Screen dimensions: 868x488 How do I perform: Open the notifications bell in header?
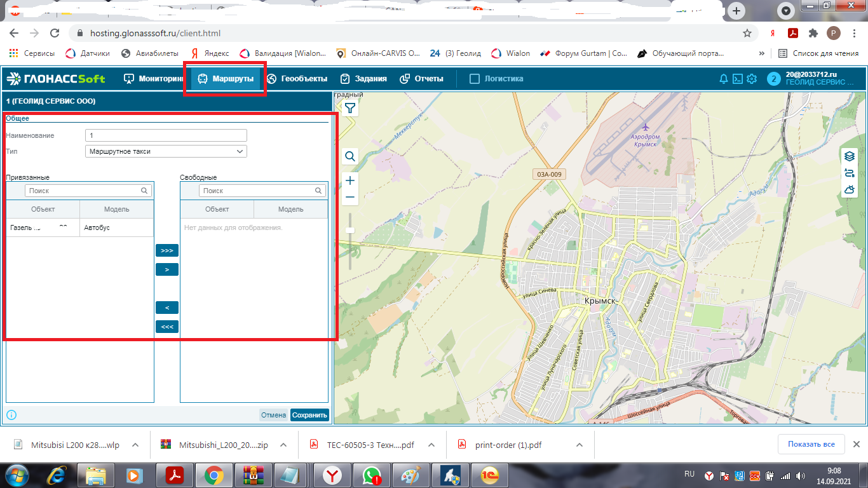[x=723, y=79]
